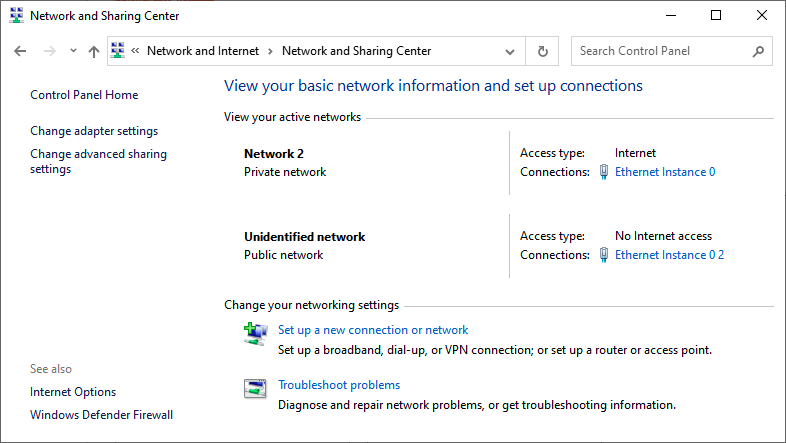This screenshot has width=786, height=443.
Task: Click the Troubleshoot problems icon
Action: [255, 388]
